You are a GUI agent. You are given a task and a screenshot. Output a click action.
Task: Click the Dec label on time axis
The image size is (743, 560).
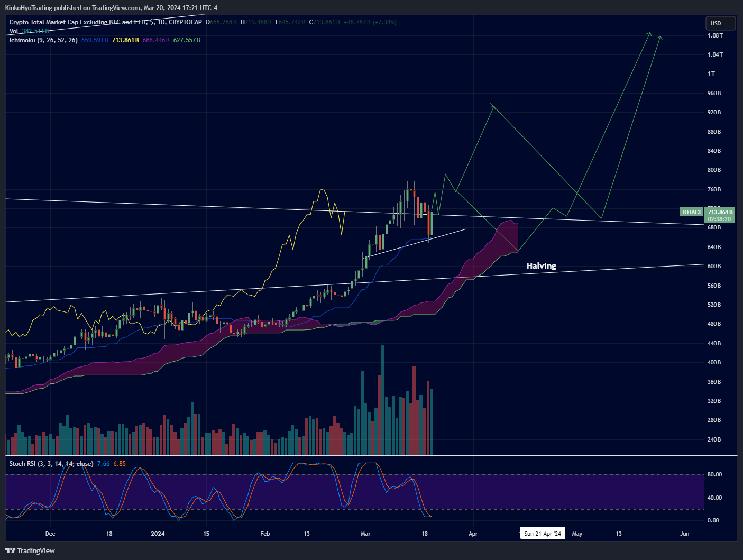click(x=50, y=534)
